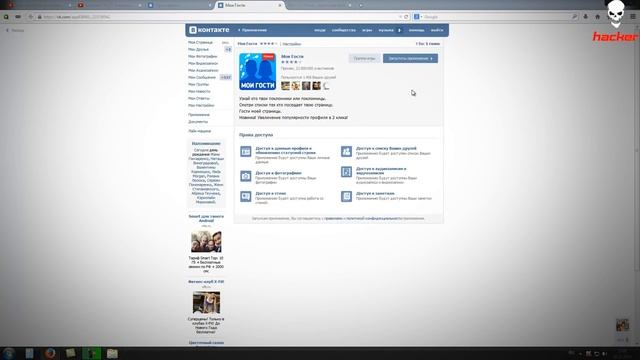Open Мои Фотографии in left sidebar
640x360 pixels.
202,56
